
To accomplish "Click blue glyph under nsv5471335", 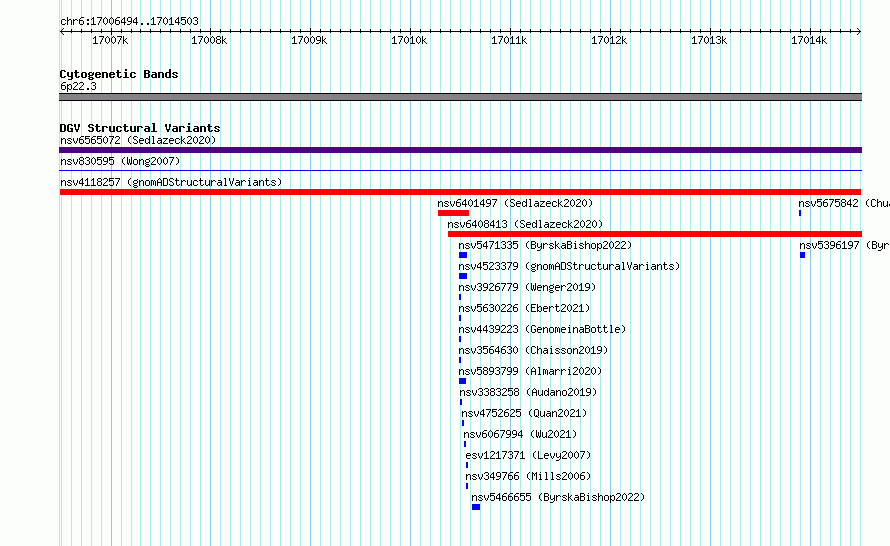I will pos(463,255).
